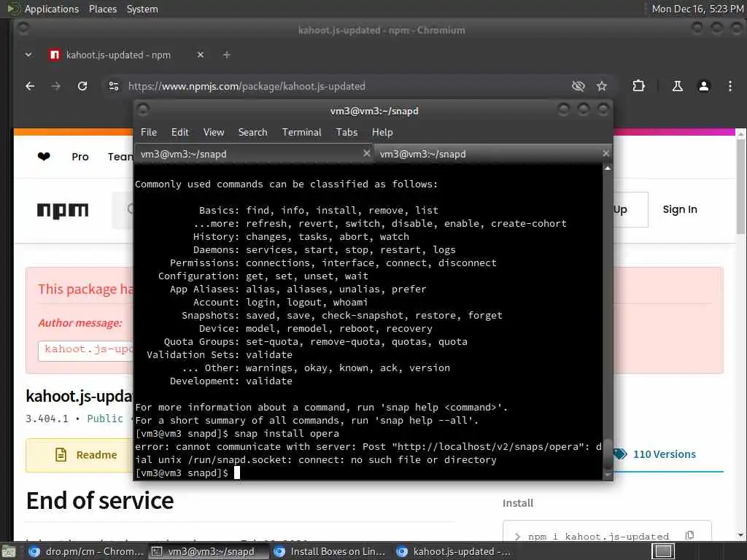Open Chromium three-dot menu
The image size is (747, 560).
coord(729,86)
